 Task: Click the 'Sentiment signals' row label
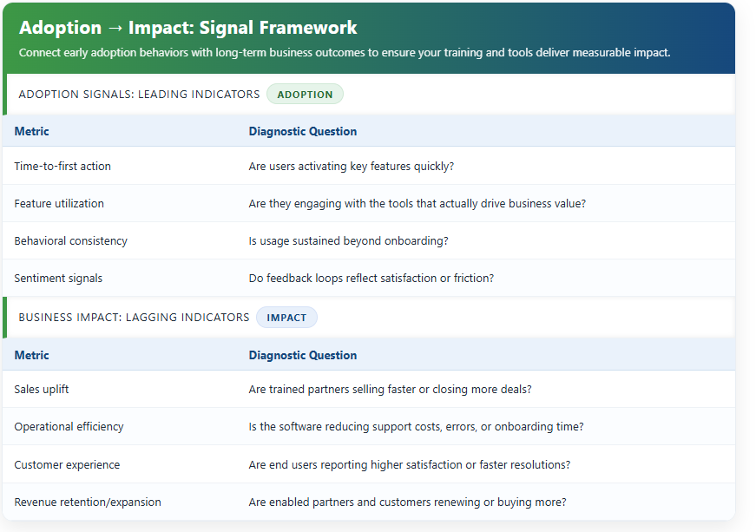tap(58, 279)
